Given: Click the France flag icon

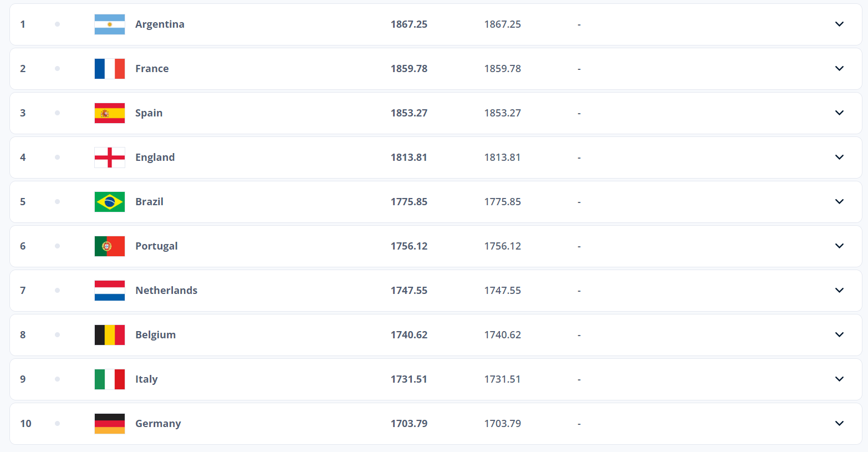Looking at the screenshot, I should [110, 69].
